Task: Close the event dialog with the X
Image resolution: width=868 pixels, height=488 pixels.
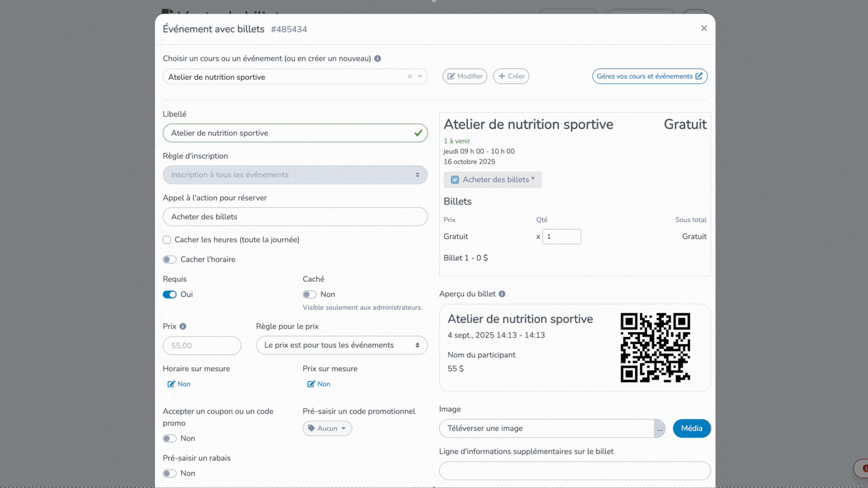Action: [x=704, y=28]
